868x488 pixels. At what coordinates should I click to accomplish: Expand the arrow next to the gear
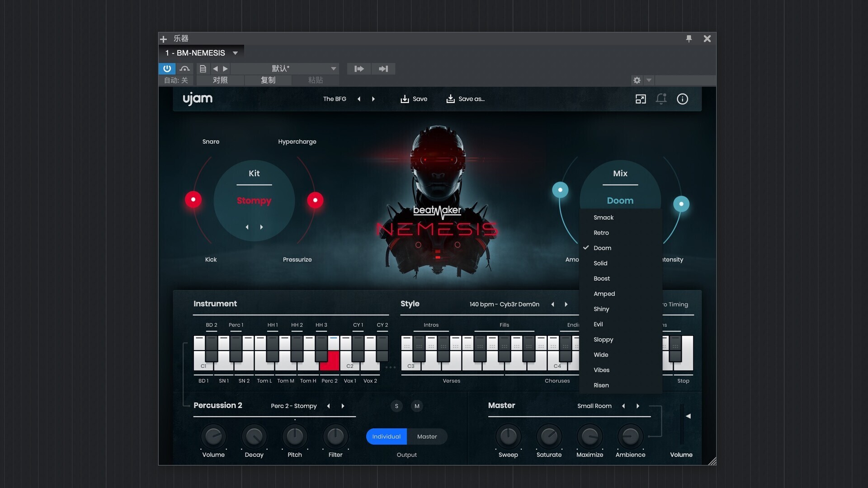coord(649,80)
